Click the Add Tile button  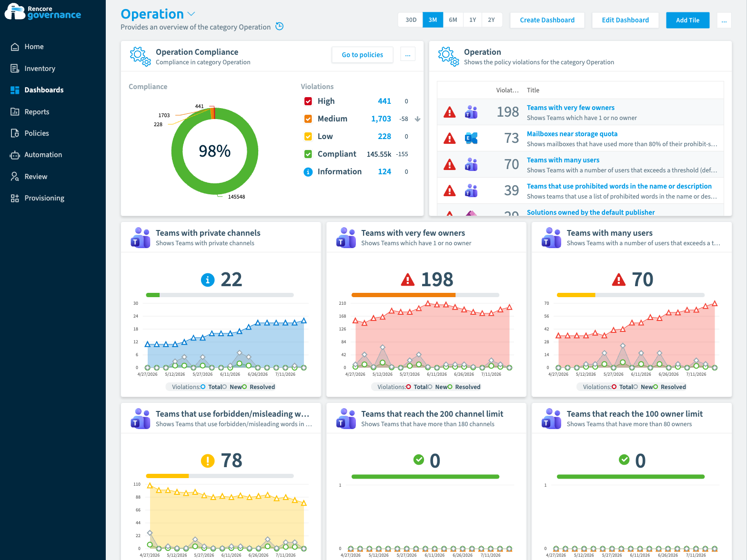(x=687, y=20)
